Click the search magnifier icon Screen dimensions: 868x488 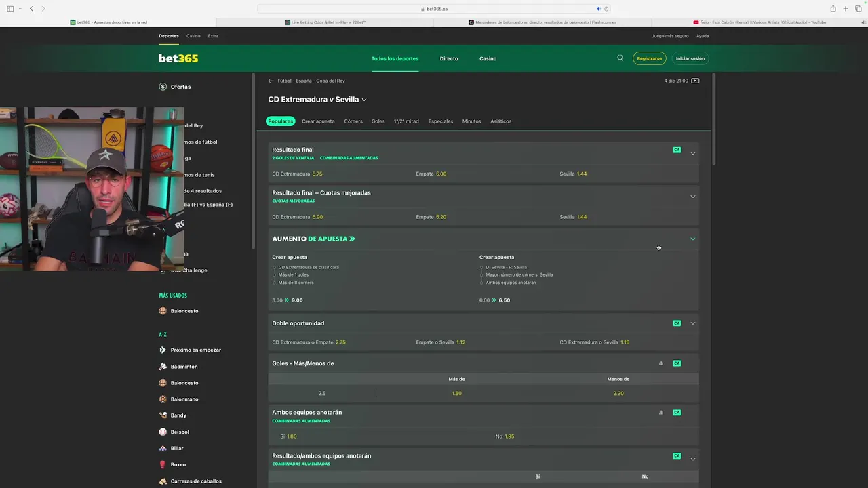point(620,58)
